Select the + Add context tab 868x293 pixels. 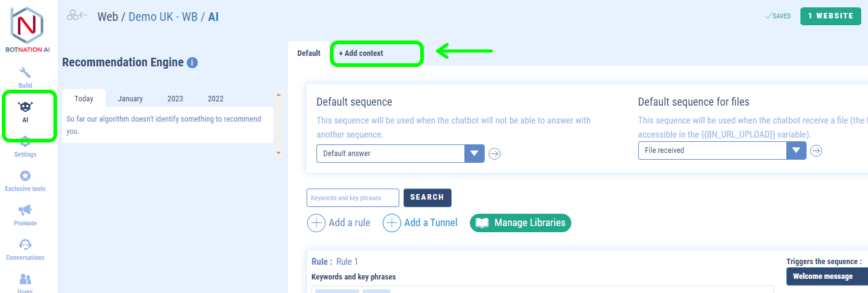coord(361,53)
